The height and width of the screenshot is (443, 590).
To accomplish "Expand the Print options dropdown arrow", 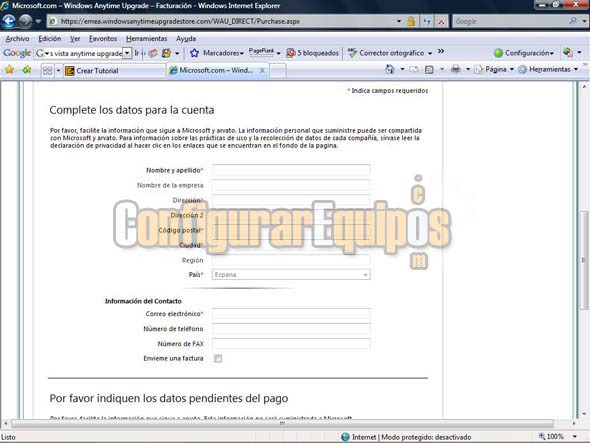I will 468,69.
